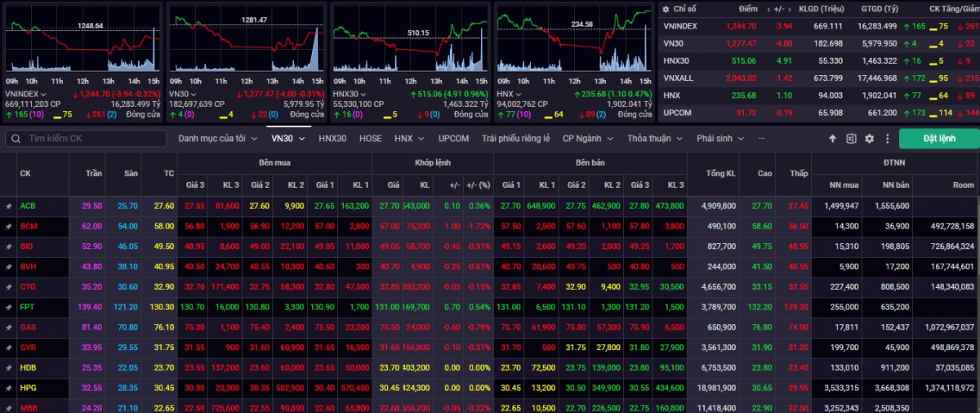Open the GAS stock ticker

pos(29,327)
